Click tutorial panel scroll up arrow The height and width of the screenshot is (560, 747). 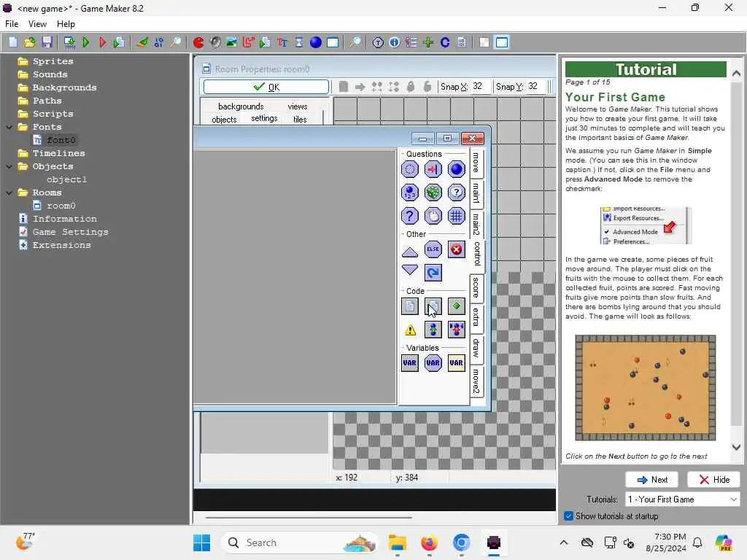coord(736,73)
